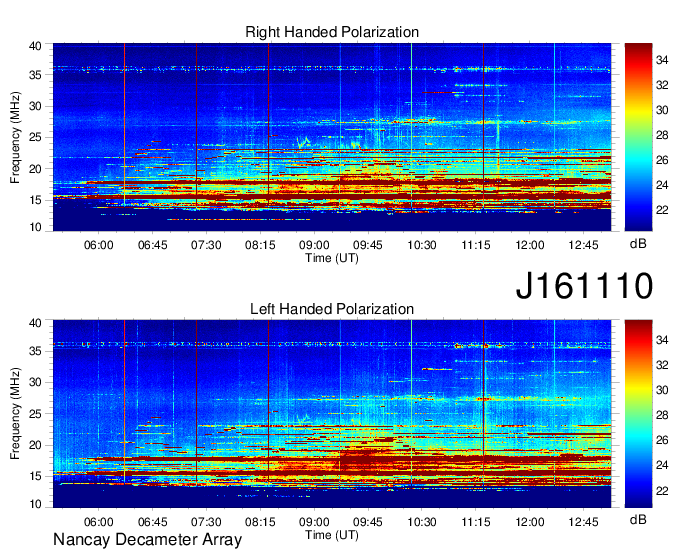Click the lower plot's dB color bar
680x552 pixels.
click(638, 414)
